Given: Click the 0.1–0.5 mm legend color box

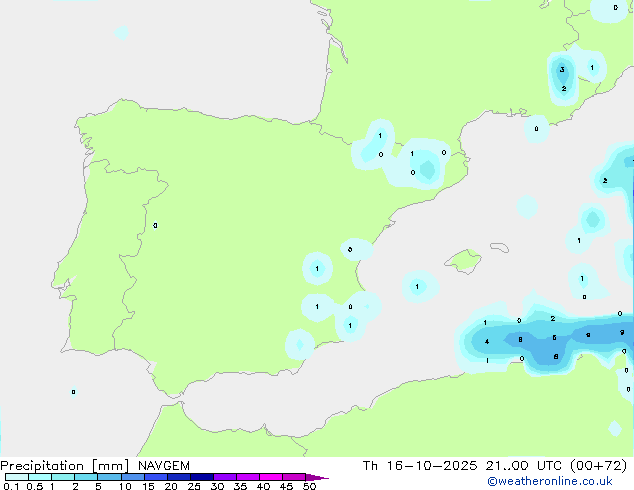Looking at the screenshot, I should pos(17,477).
